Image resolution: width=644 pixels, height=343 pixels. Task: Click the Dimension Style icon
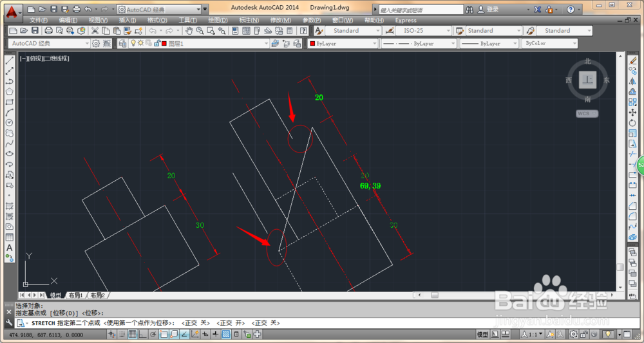point(390,31)
